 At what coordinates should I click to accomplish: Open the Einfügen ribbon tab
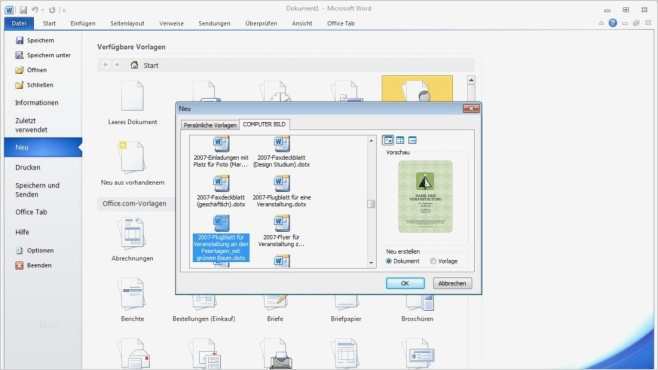pyautogui.click(x=83, y=23)
